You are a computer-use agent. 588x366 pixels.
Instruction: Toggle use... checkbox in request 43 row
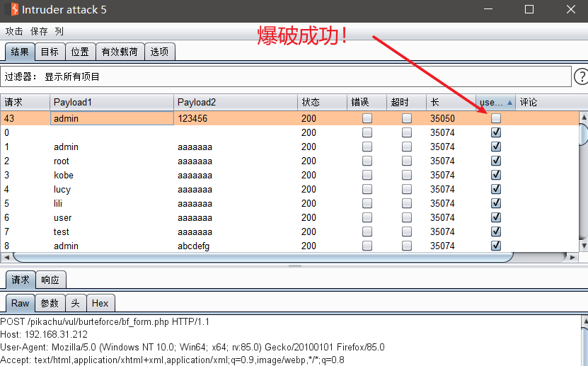tap(496, 118)
